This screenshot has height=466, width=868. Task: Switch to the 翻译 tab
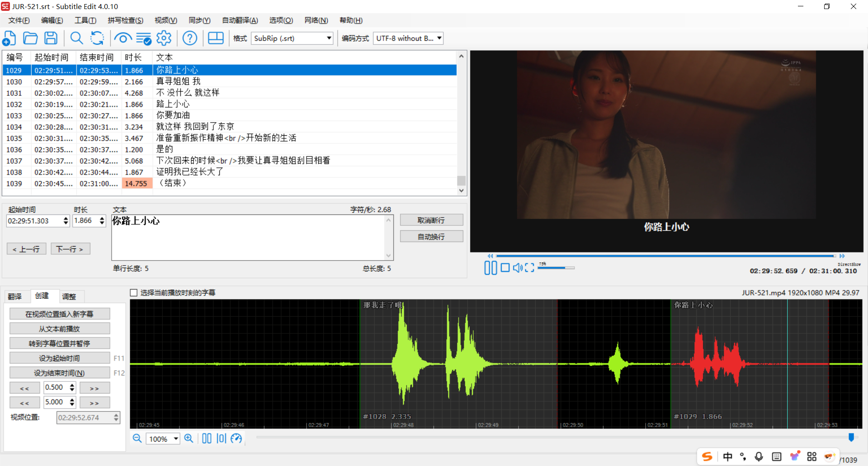[x=15, y=296]
